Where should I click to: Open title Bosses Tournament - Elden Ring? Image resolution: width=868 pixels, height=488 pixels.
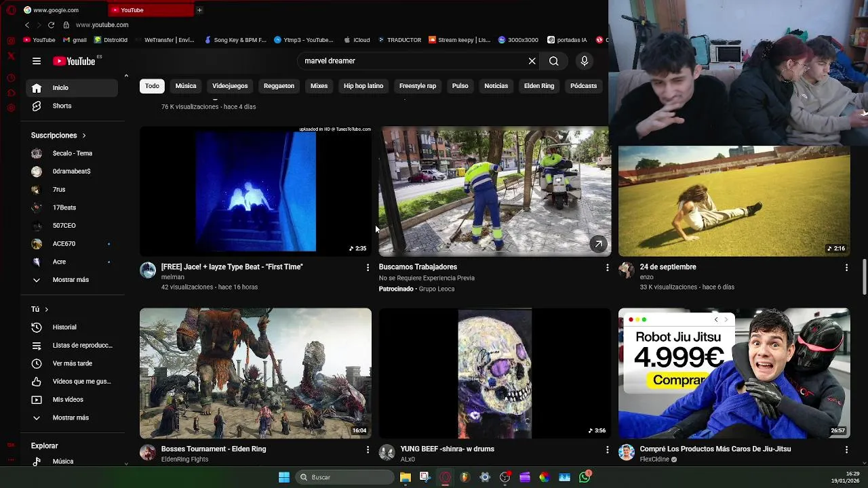[214, 449]
